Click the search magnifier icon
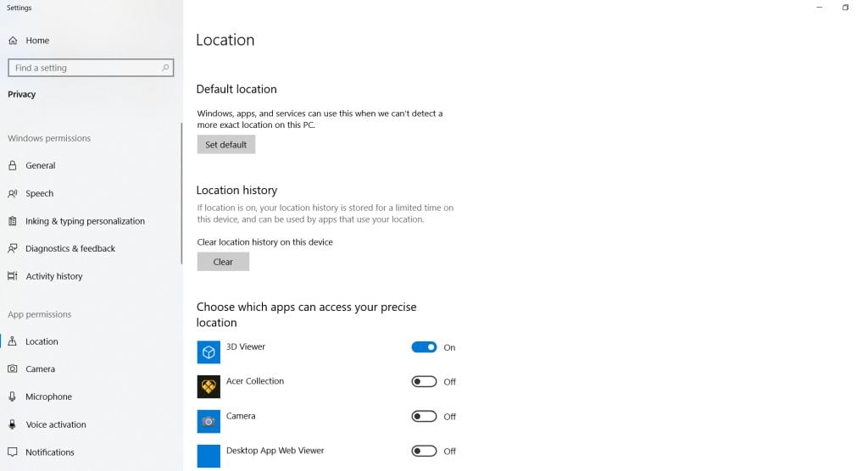Screen dimensions: 868x471 [165, 68]
